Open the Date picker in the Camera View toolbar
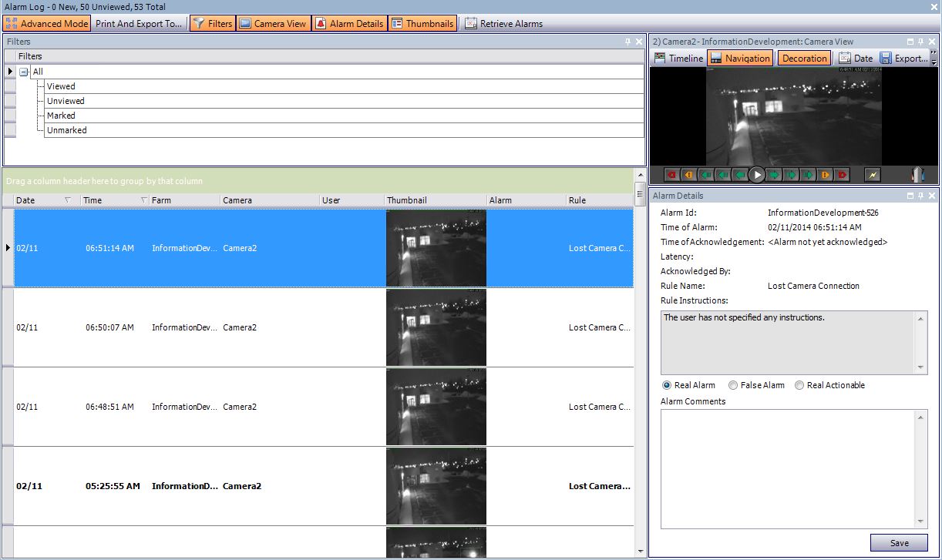This screenshot has height=560, width=942. 856,58
